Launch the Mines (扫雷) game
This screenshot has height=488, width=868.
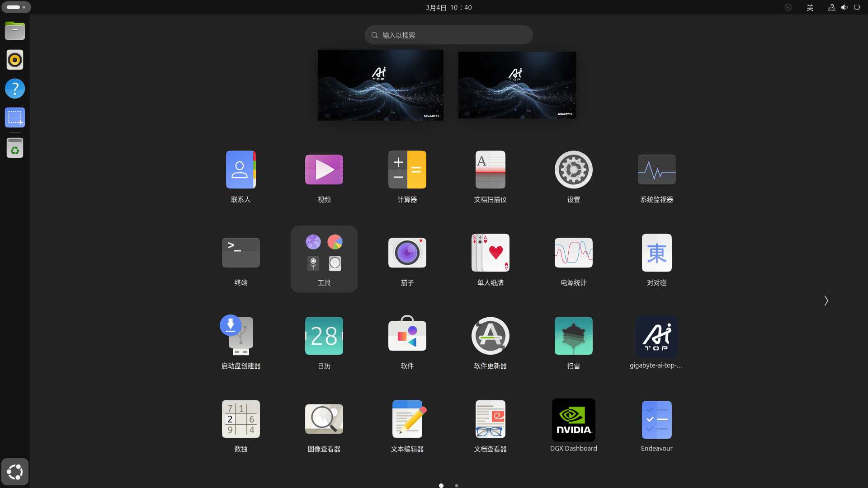coord(573,337)
